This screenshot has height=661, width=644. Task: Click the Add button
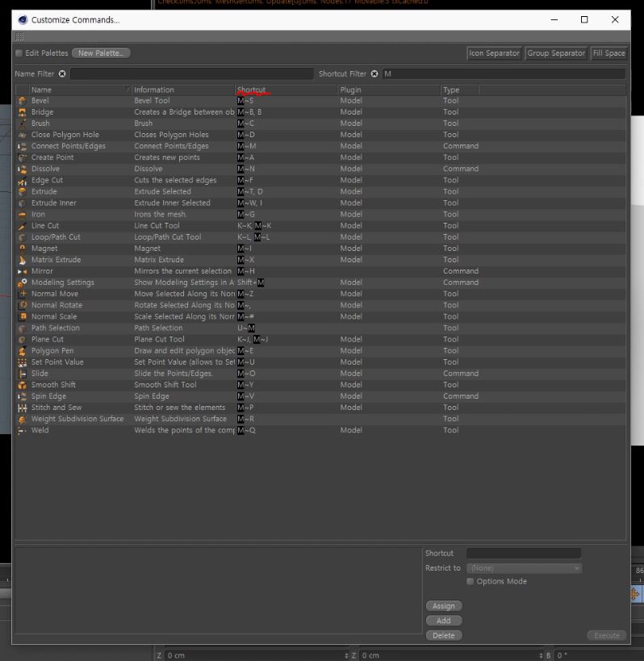click(x=444, y=621)
